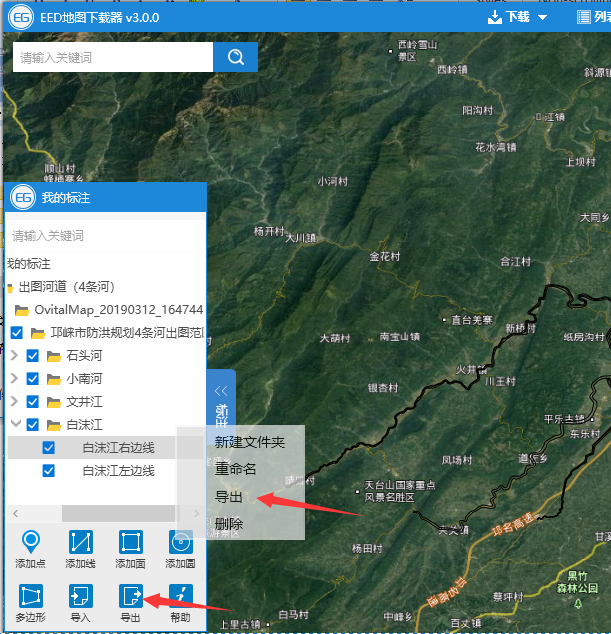Choose 重命名 from the context menu
This screenshot has height=634, width=611.
(x=236, y=469)
